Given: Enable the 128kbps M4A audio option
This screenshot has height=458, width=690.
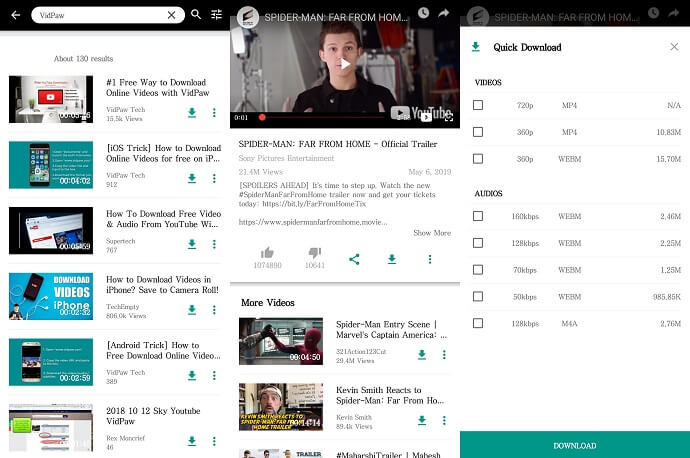Looking at the screenshot, I should [478, 323].
